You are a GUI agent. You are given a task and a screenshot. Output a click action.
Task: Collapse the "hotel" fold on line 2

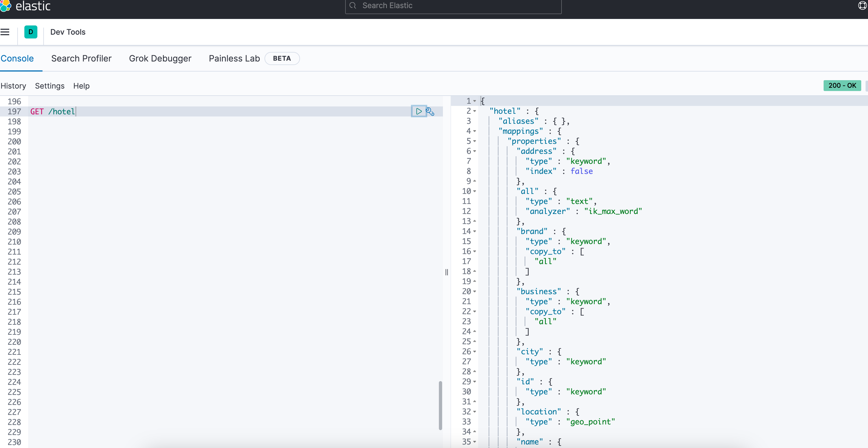[x=474, y=111]
